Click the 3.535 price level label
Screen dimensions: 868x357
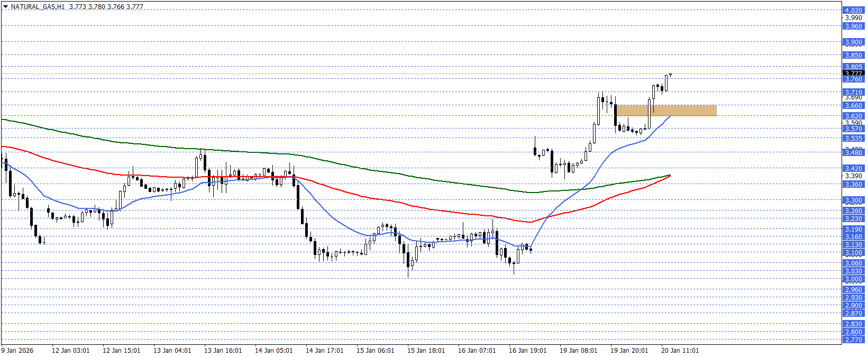point(853,138)
